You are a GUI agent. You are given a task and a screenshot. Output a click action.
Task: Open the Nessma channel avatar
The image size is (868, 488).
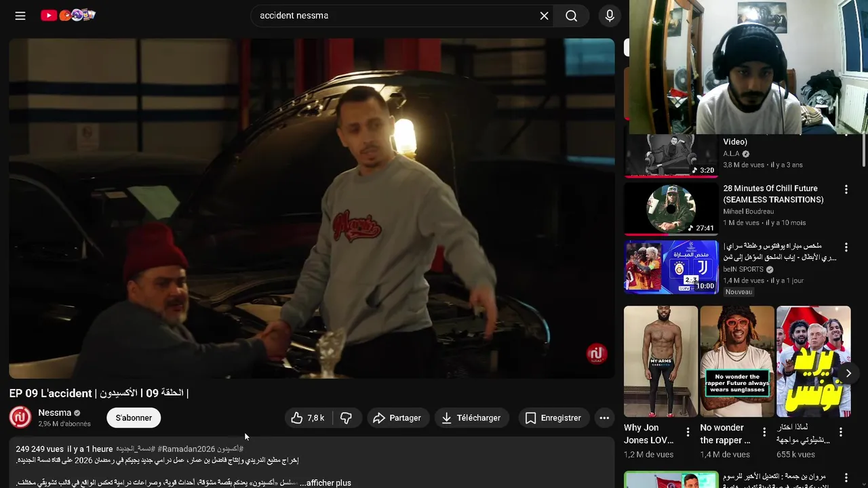click(20, 417)
